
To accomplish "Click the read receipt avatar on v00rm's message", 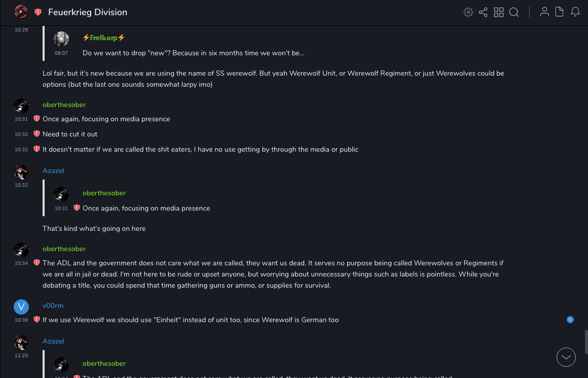I will pos(570,320).
